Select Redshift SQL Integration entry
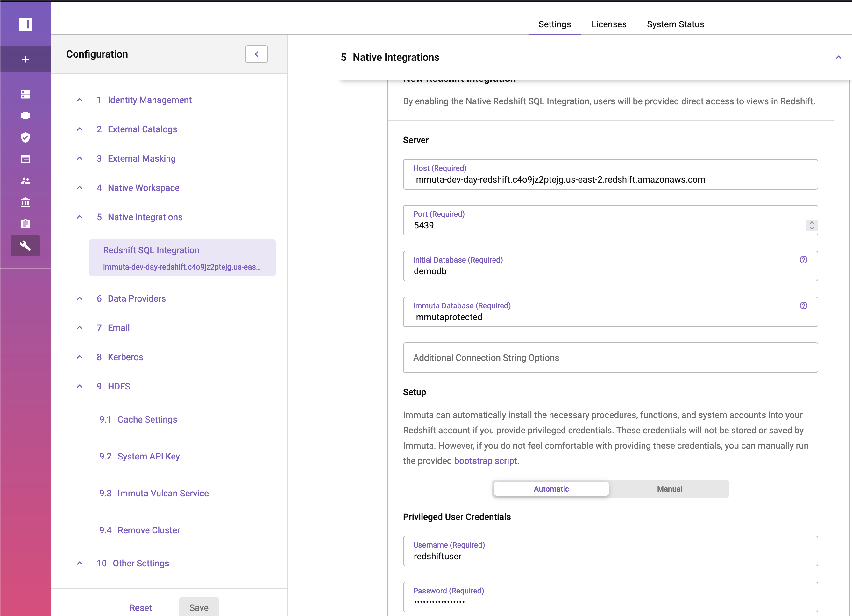This screenshot has width=852, height=616. pos(182,258)
